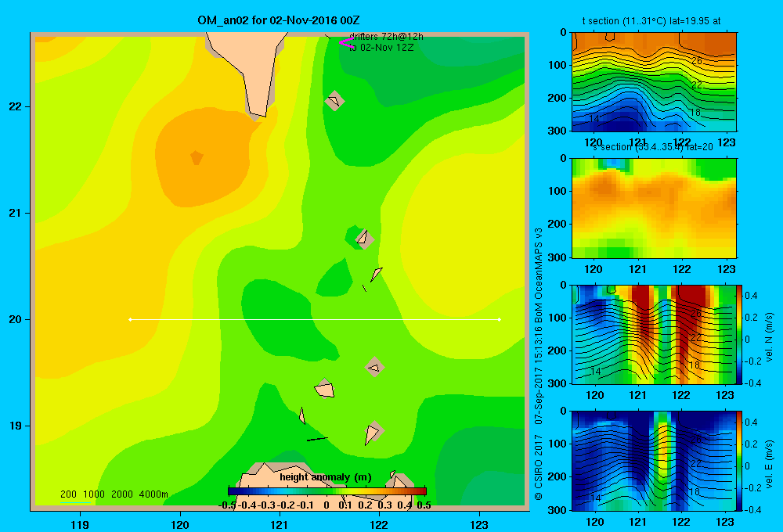Click the CSIRO BoM OceanMAPS copyright text
Screen dimensions: 783x532
[539, 365]
